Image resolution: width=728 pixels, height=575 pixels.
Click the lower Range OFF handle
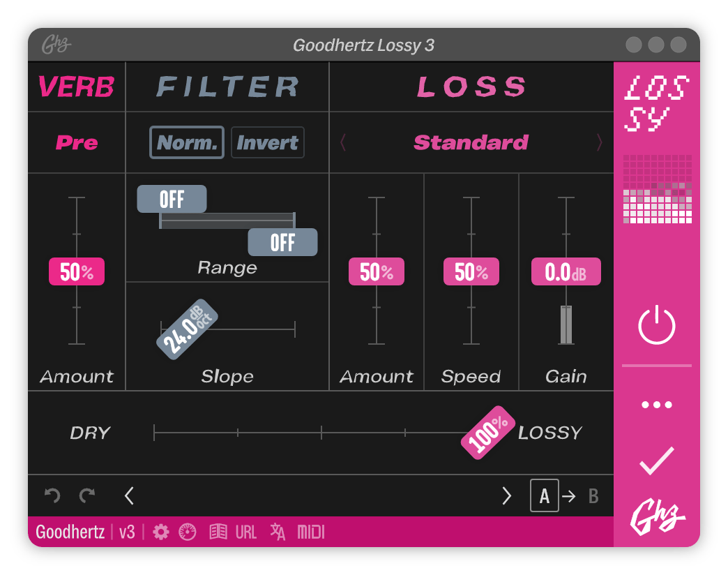pyautogui.click(x=282, y=242)
